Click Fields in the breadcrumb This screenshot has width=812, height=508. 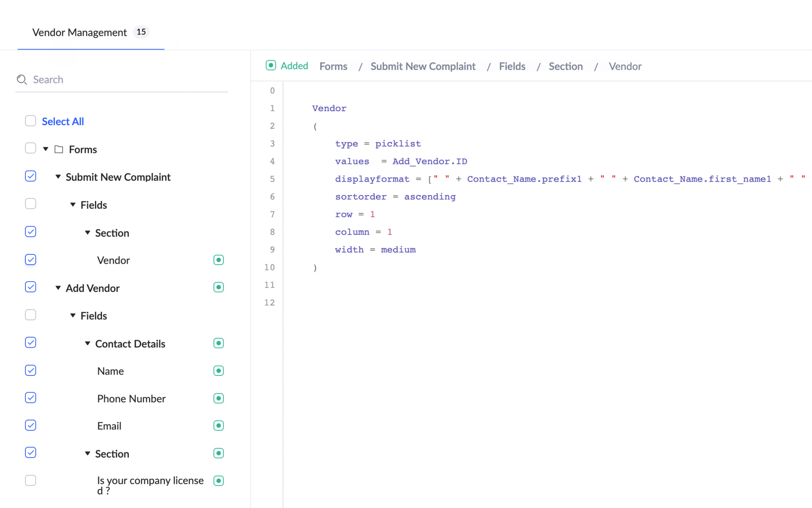point(512,66)
